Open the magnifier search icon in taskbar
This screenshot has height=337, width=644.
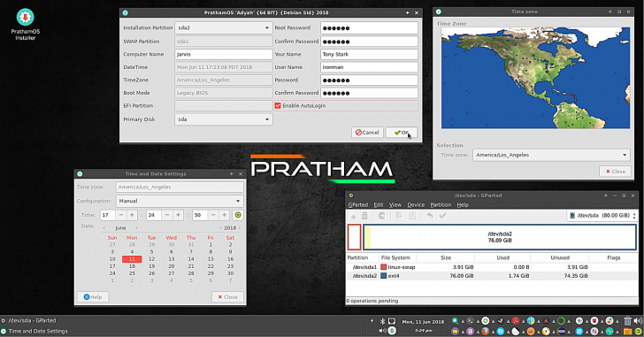pyautogui.click(x=455, y=321)
